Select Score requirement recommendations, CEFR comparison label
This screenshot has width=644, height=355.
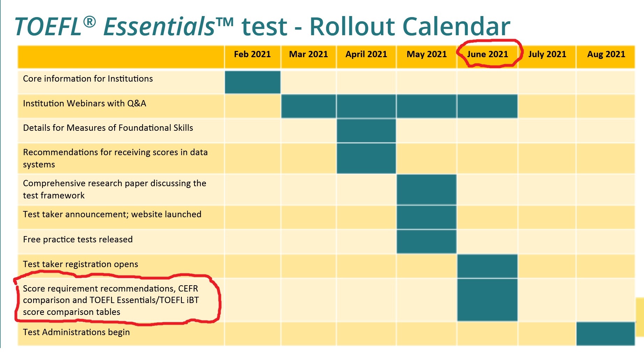tap(111, 300)
